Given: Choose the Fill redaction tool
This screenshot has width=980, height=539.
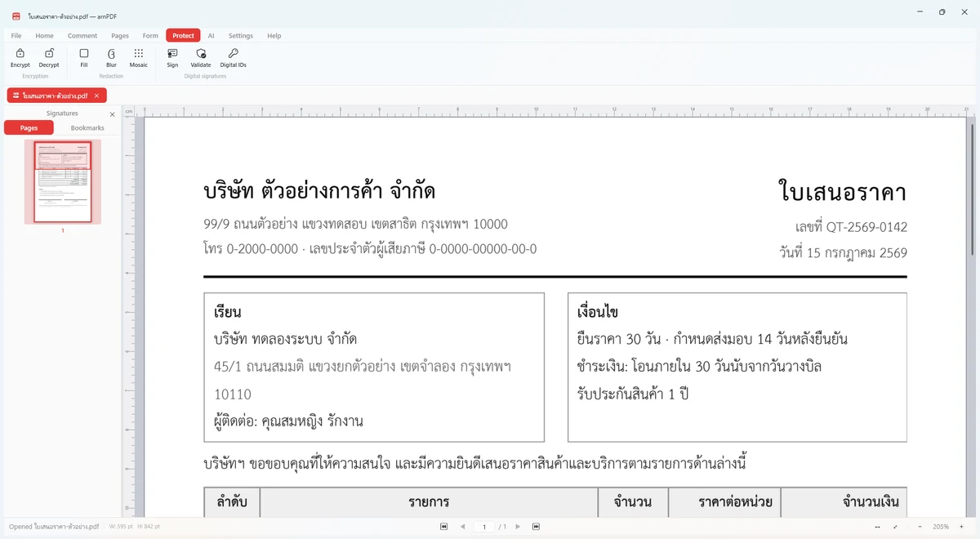Looking at the screenshot, I should coord(84,57).
